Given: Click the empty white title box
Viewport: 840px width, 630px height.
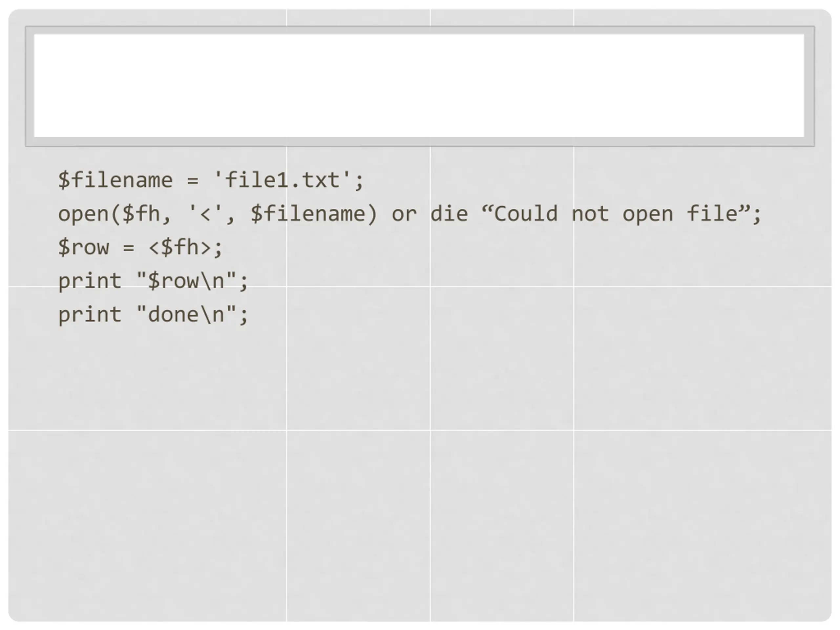Looking at the screenshot, I should pos(419,85).
